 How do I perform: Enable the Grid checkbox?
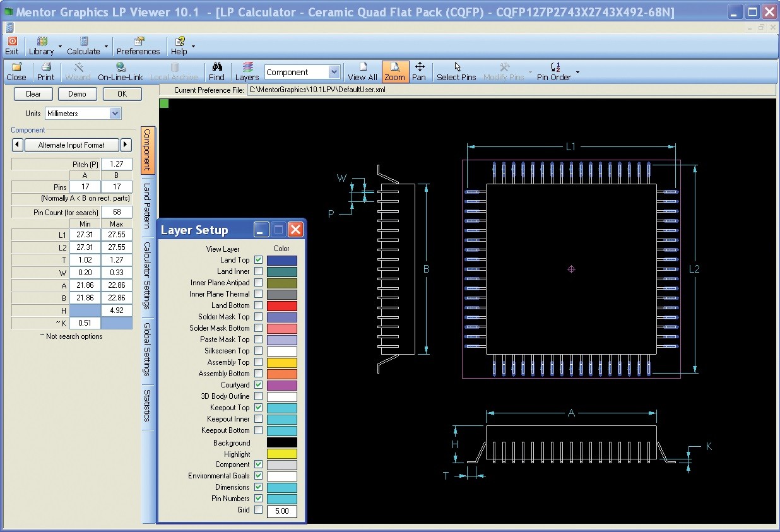[259, 510]
